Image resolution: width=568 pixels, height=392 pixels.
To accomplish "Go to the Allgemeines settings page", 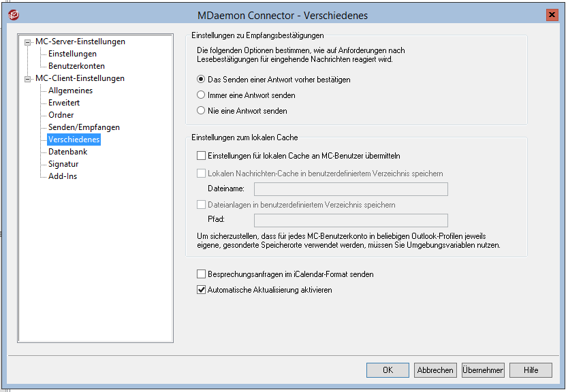I will click(x=70, y=91).
